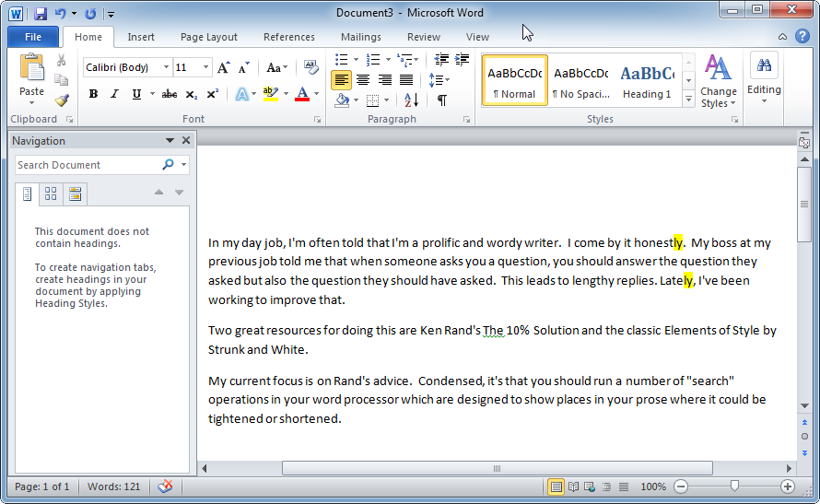
Task: Click the Grow Font icon
Action: coord(223,68)
